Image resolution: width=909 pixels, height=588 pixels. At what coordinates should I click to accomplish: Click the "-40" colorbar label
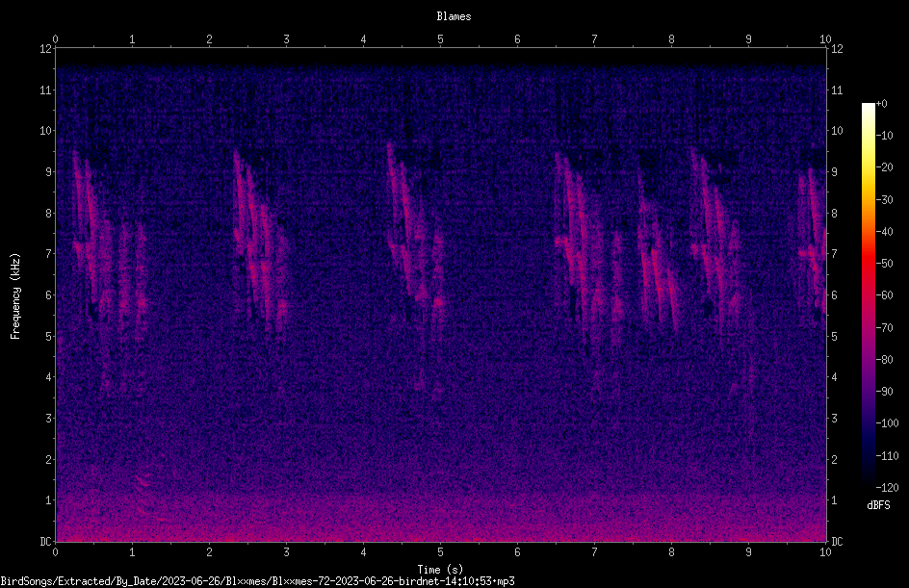point(885,232)
